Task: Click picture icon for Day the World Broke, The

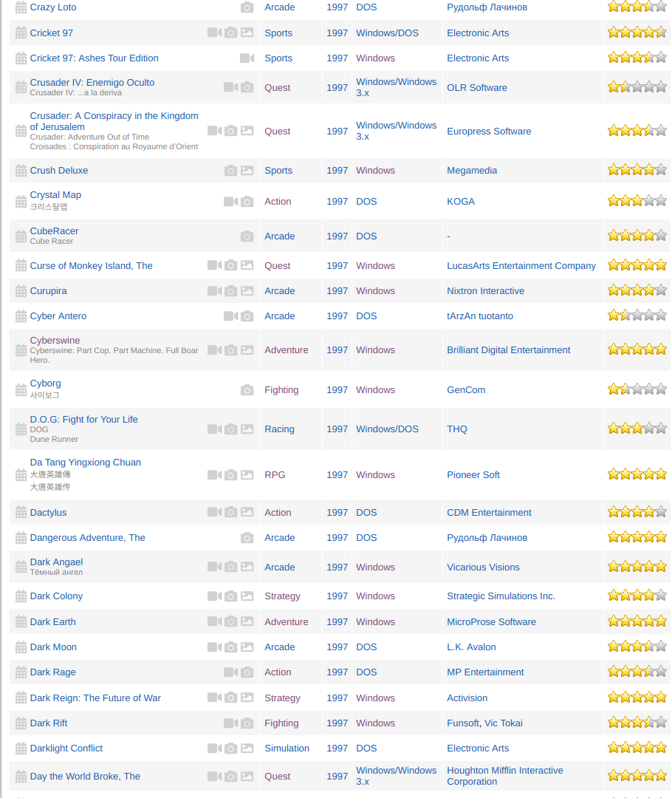Action: click(x=247, y=776)
